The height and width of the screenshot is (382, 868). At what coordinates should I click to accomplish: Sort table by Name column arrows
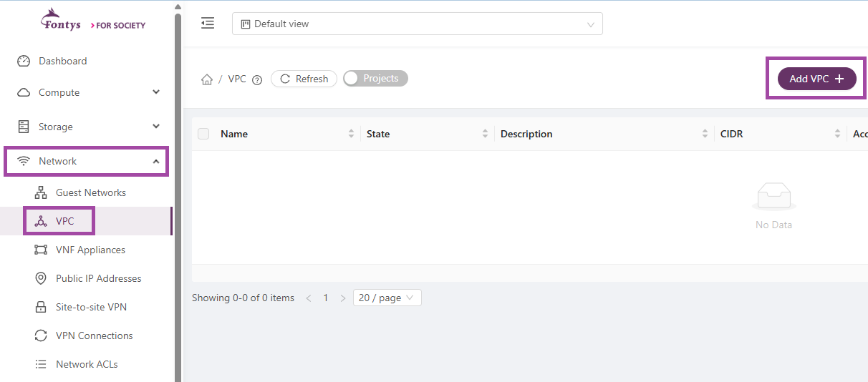(351, 134)
